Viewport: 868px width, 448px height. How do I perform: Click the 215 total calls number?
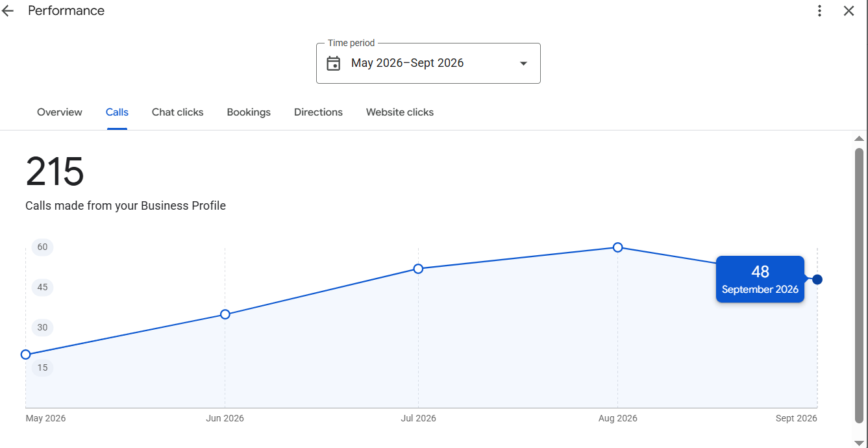(55, 172)
